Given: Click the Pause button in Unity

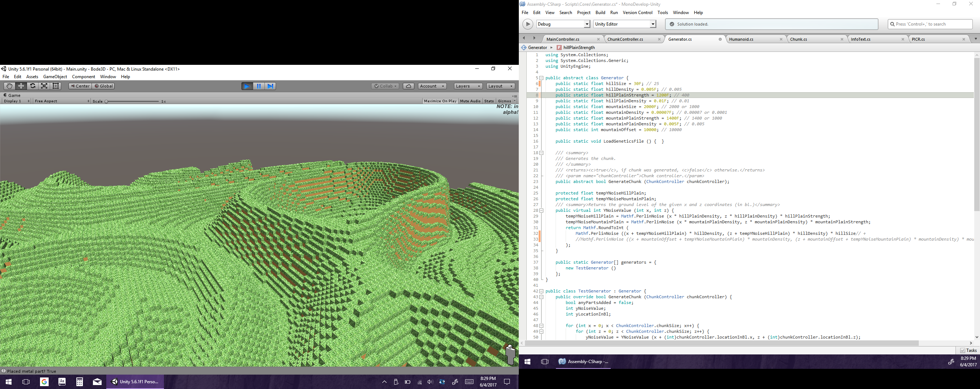Looking at the screenshot, I should click(259, 86).
